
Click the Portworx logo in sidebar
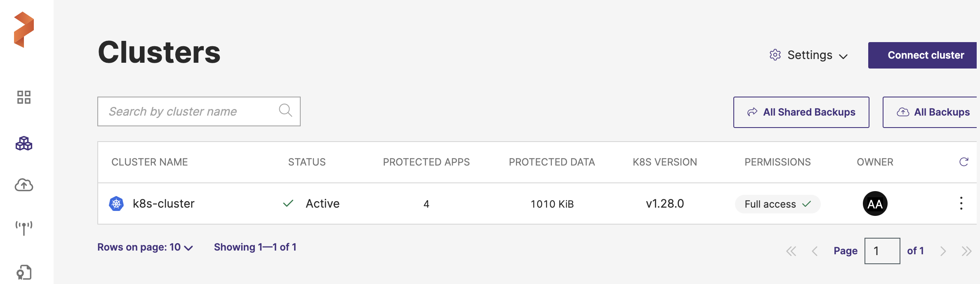pos(24,30)
